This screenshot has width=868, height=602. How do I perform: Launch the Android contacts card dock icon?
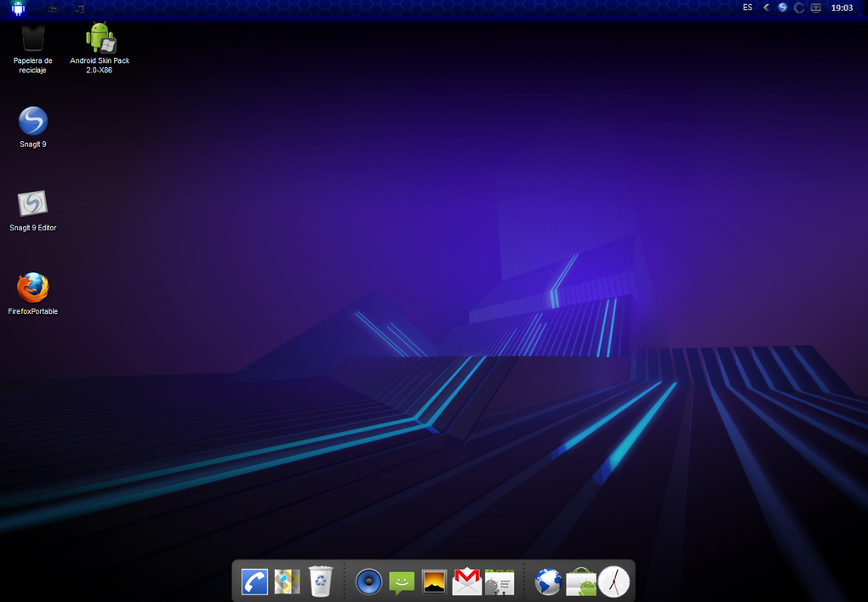[x=500, y=582]
